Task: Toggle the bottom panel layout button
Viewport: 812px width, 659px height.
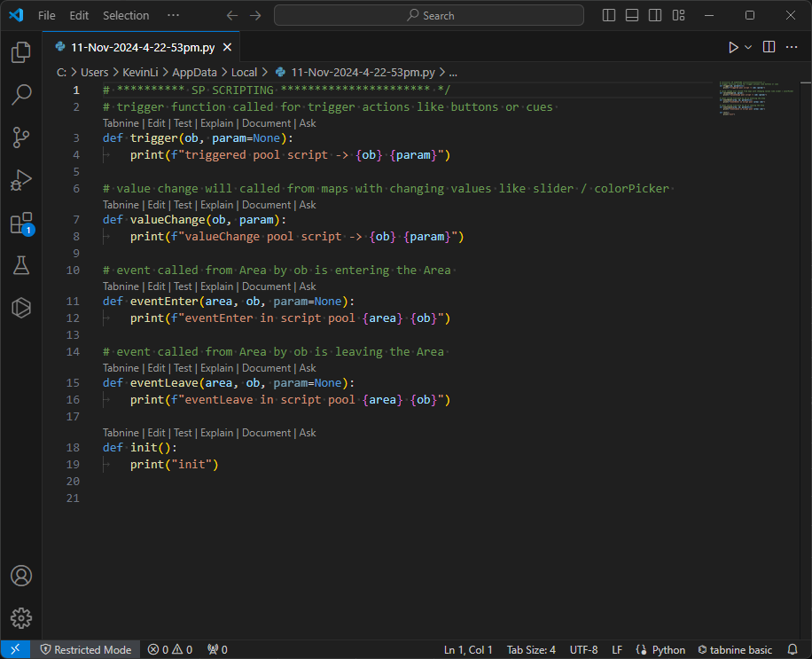Action: pos(632,15)
